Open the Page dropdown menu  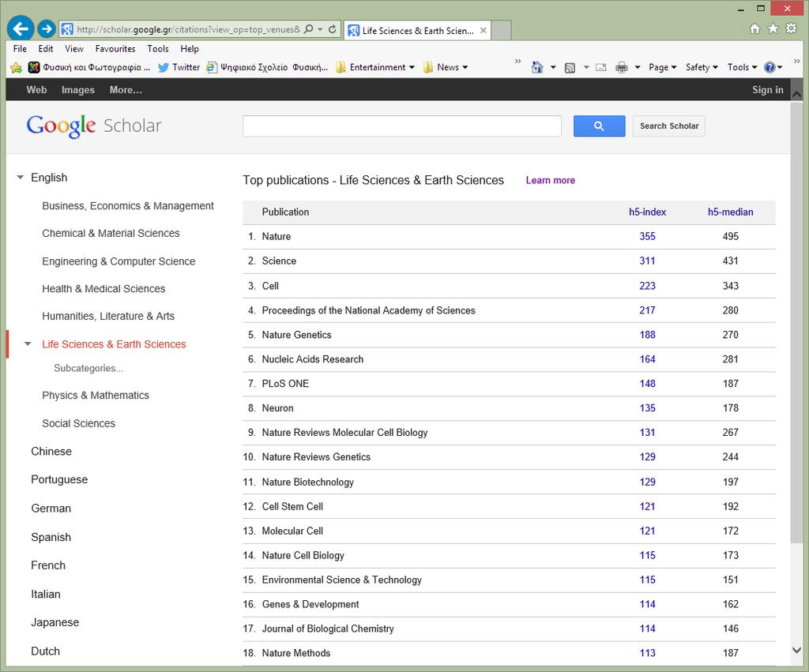[x=663, y=67]
